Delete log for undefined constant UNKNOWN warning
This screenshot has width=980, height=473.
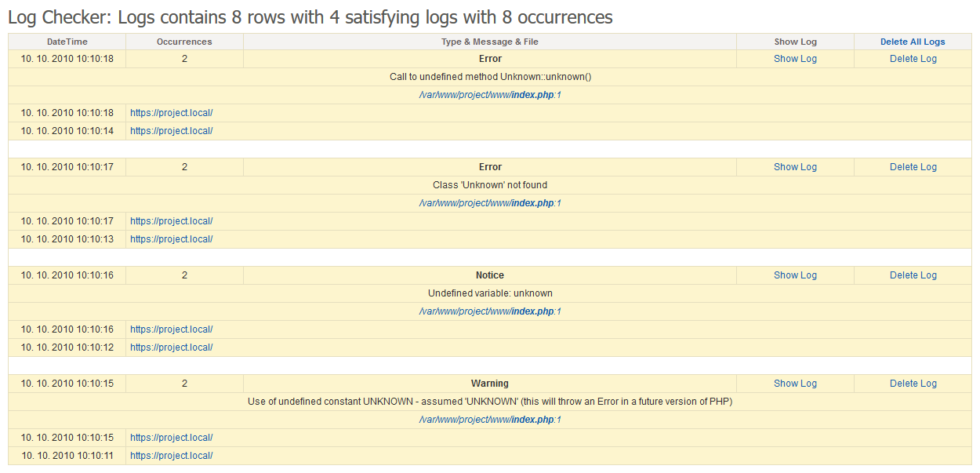click(x=913, y=384)
